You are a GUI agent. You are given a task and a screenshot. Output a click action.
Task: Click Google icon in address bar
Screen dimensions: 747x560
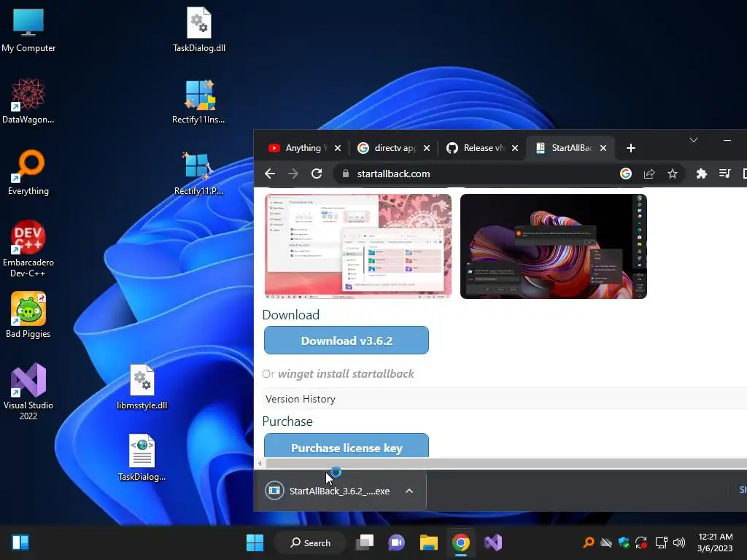[x=625, y=174]
